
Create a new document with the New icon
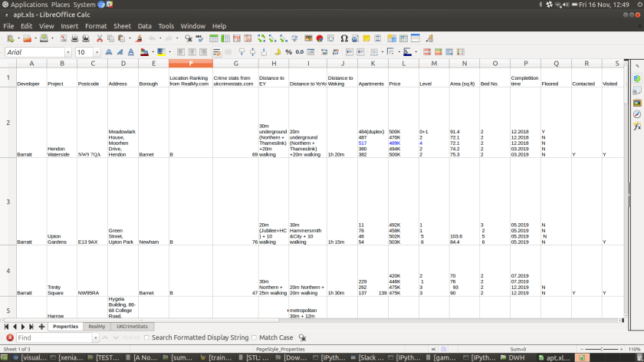[x=10, y=38]
